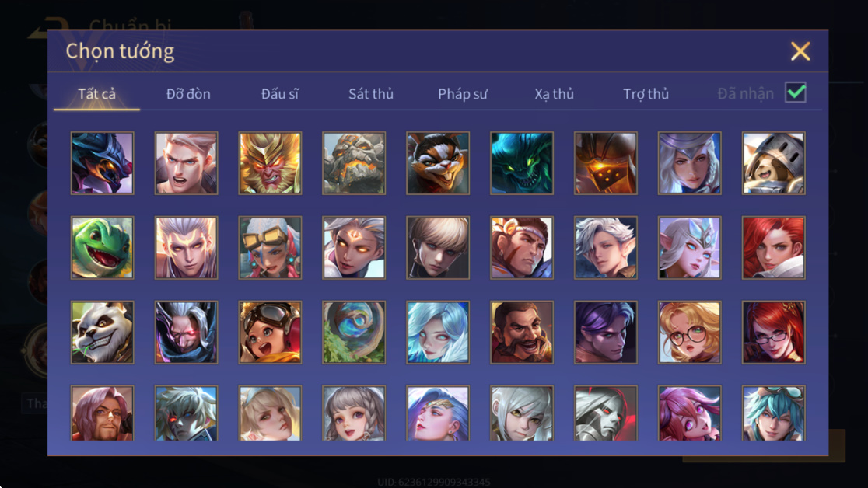Pick the goggles girl with pink braids
The image size is (868, 488).
click(270, 247)
